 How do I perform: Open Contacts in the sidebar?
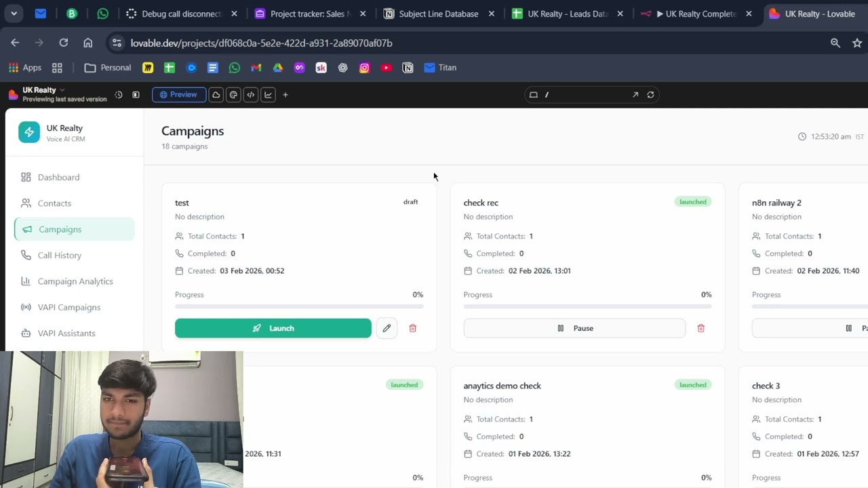(75, 203)
